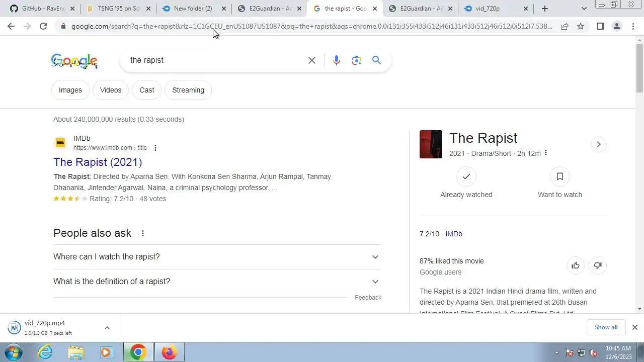Click the page vertical scrollbar thumb
644x362 pixels.
(x=639, y=69)
